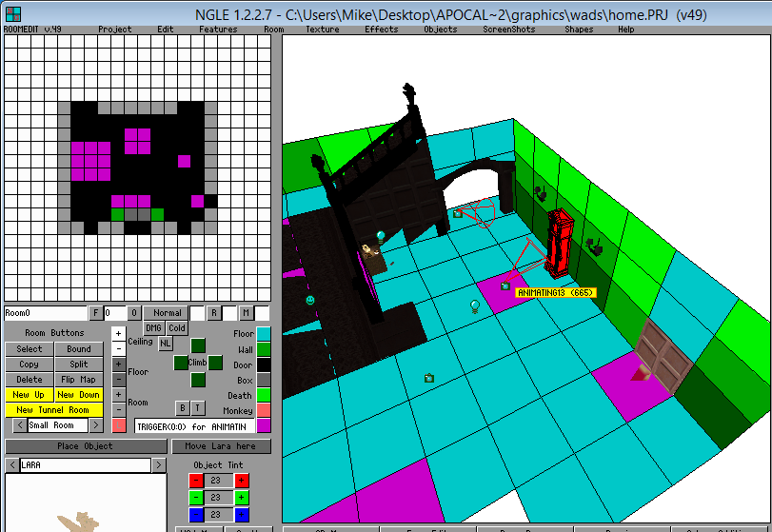Select the camera object on the magenta trigger square
The width and height of the screenshot is (772, 532).
tap(505, 286)
